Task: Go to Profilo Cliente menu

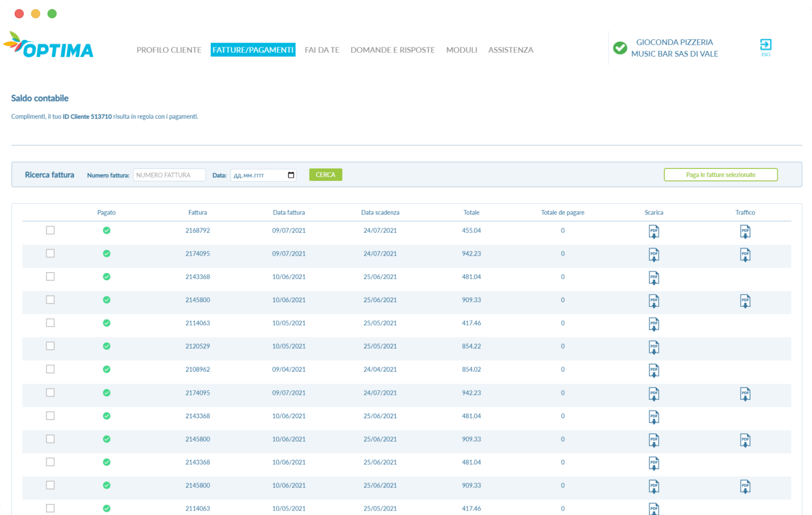Action: (169, 50)
